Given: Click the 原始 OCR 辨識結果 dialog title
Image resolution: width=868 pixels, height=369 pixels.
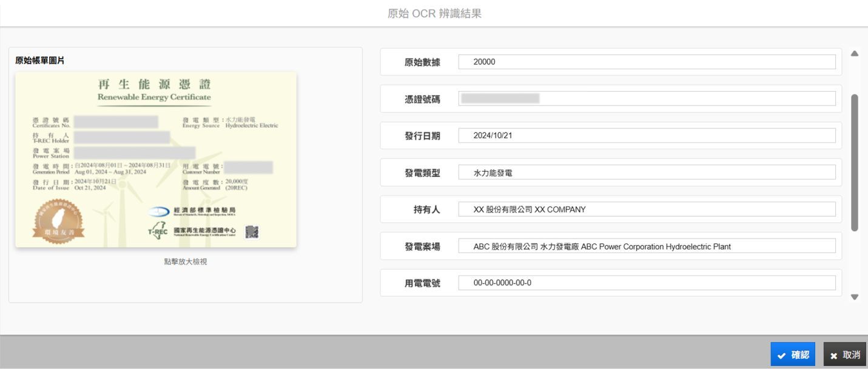Looking at the screenshot, I should pos(434,13).
